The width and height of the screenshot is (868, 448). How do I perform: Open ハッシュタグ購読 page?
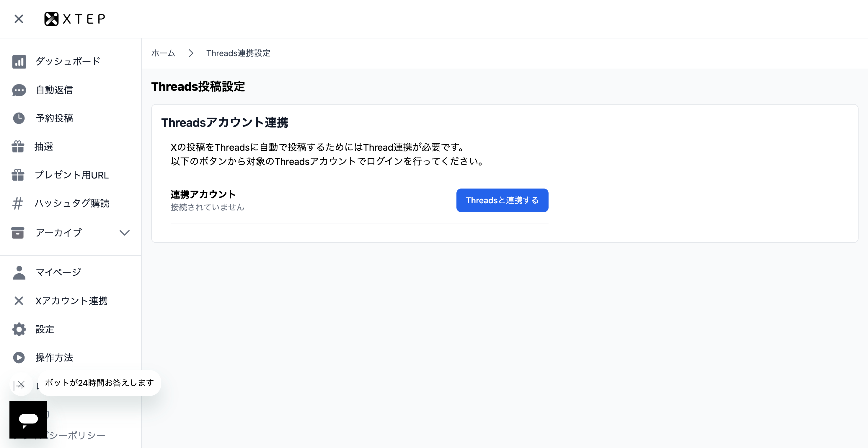72,203
